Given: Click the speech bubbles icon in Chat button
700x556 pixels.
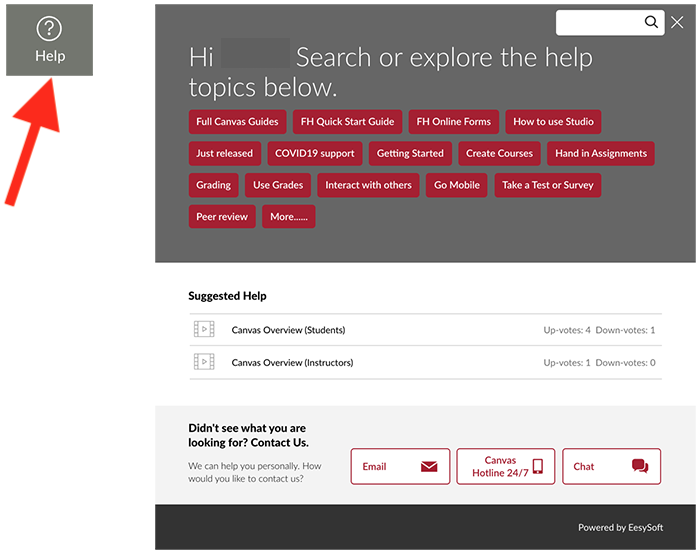Looking at the screenshot, I should pos(640,466).
